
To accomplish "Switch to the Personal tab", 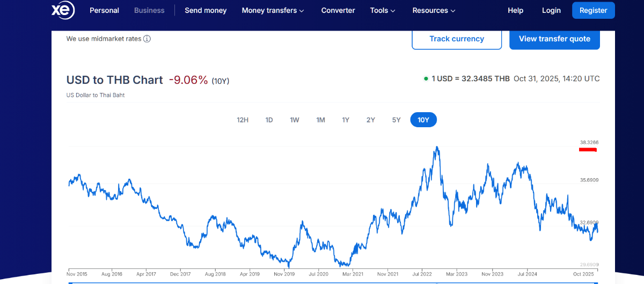I will click(x=104, y=10).
